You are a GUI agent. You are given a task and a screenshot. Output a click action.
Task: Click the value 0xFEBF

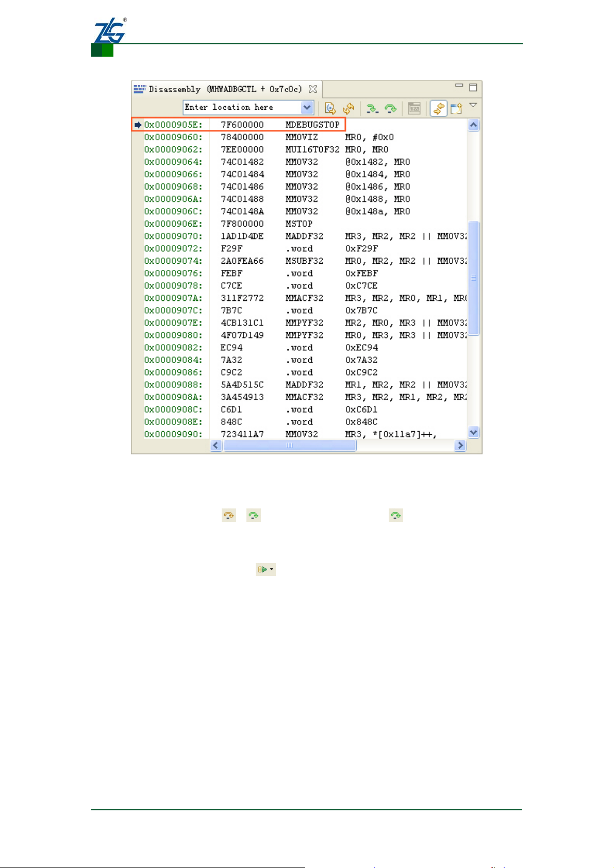[x=361, y=273]
